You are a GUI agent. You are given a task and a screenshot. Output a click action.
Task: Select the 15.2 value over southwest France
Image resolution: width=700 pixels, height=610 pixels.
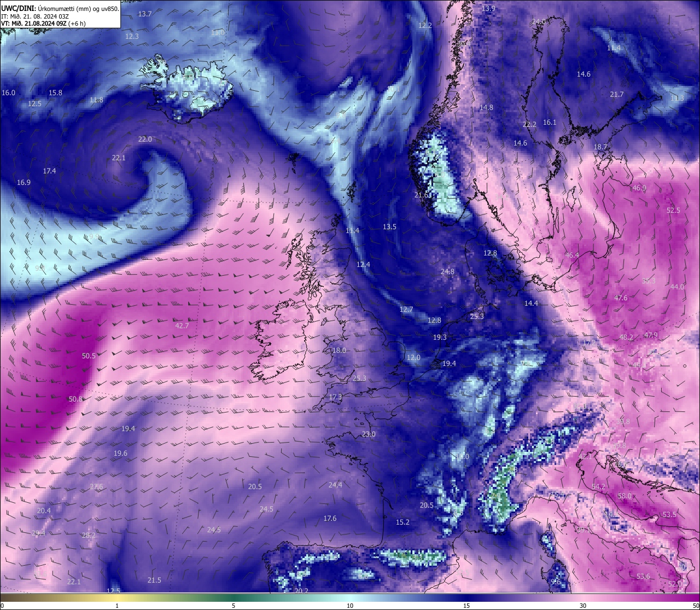click(x=402, y=522)
